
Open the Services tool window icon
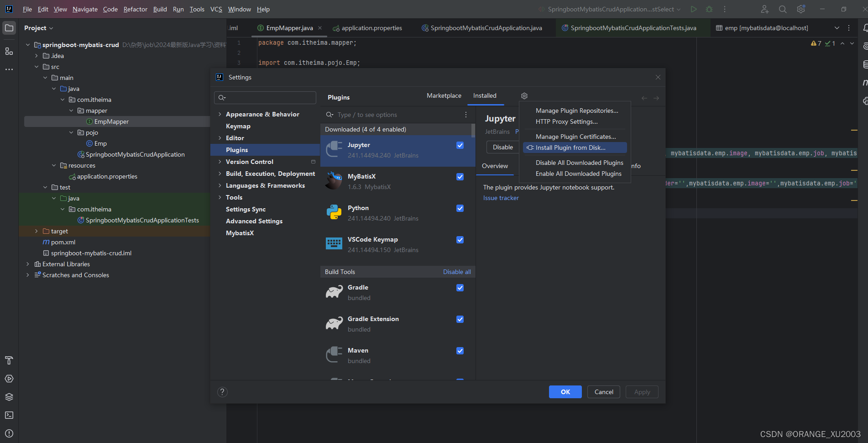(x=9, y=379)
